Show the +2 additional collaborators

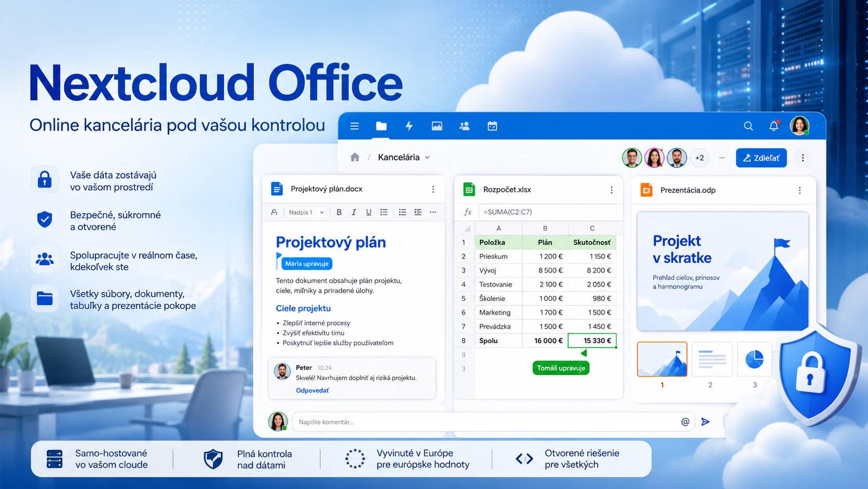click(x=699, y=158)
